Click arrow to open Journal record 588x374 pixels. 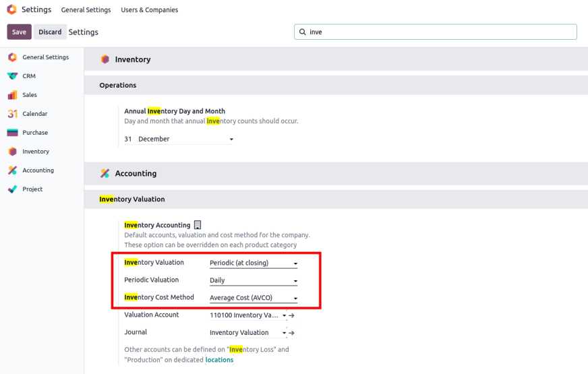click(x=292, y=333)
